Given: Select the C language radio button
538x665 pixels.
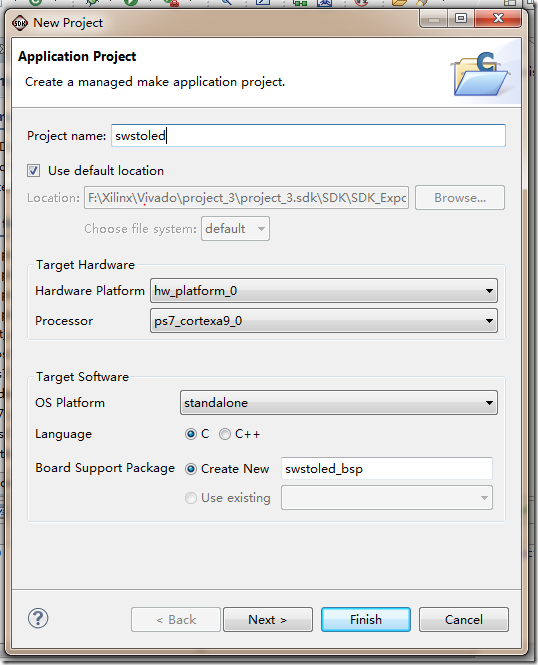Looking at the screenshot, I should [191, 434].
